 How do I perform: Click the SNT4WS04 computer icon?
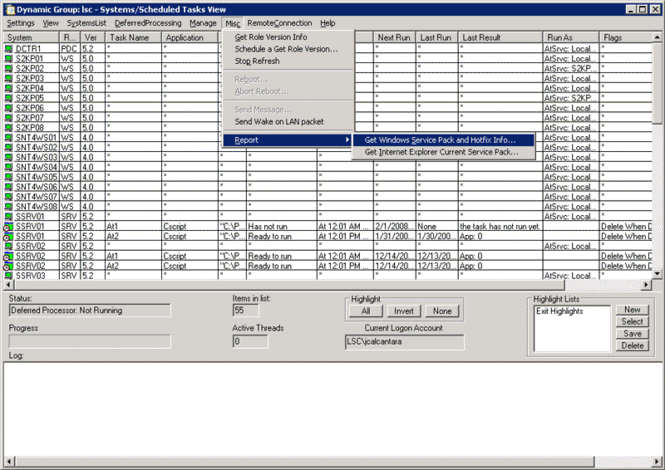(8, 167)
